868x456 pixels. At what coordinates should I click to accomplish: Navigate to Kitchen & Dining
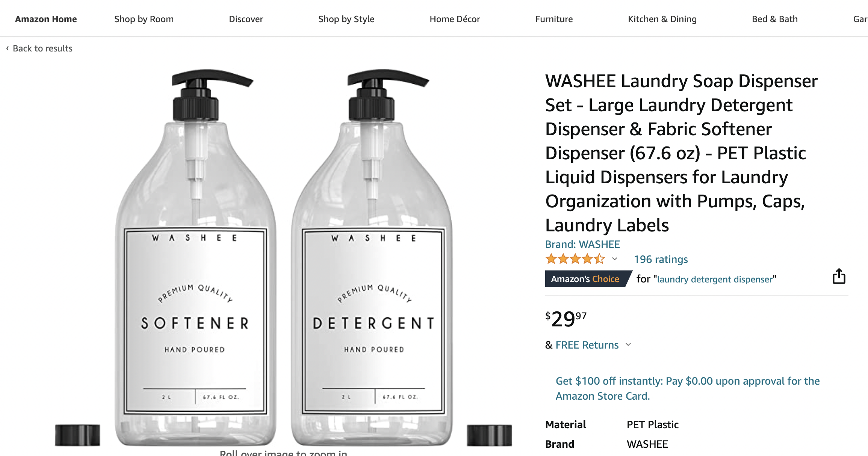(x=662, y=19)
